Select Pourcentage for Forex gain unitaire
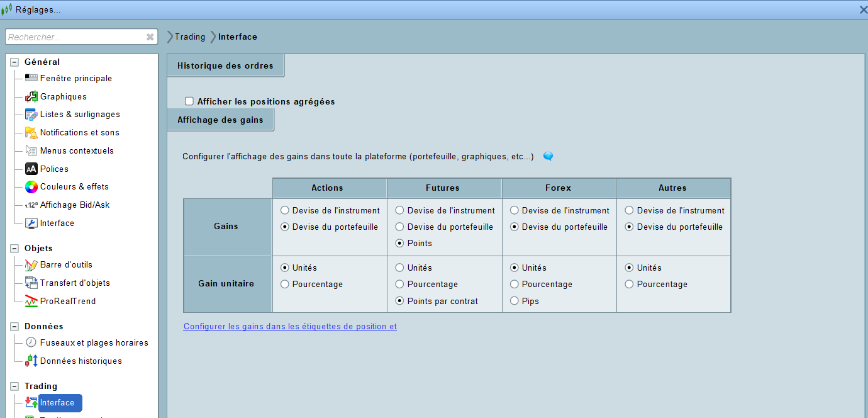The image size is (868, 418). click(x=514, y=285)
